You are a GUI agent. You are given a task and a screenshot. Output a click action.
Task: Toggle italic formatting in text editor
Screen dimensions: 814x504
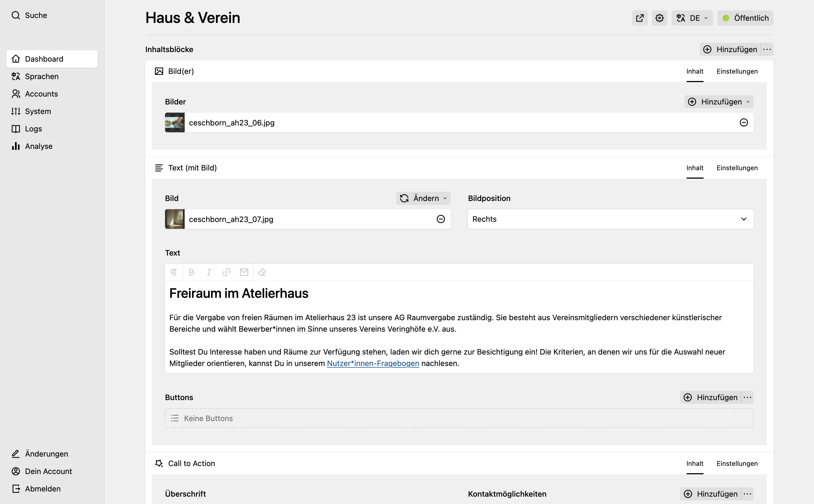(209, 272)
